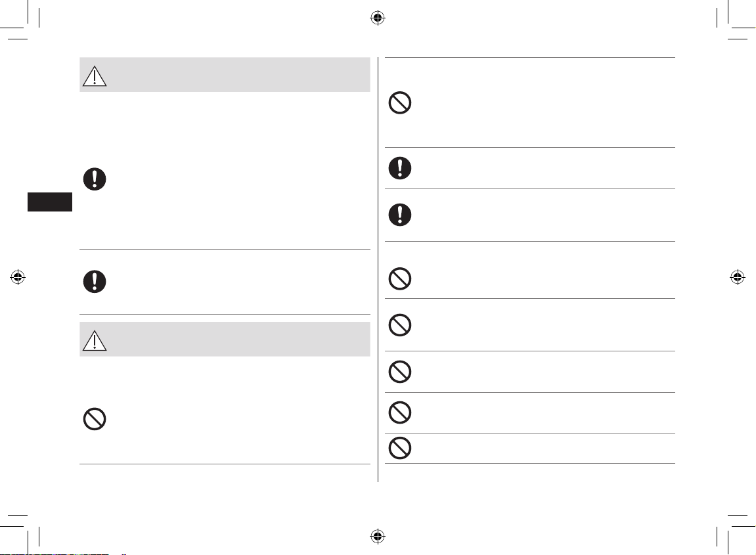Click the first exclamation icon in the left column

point(95,179)
